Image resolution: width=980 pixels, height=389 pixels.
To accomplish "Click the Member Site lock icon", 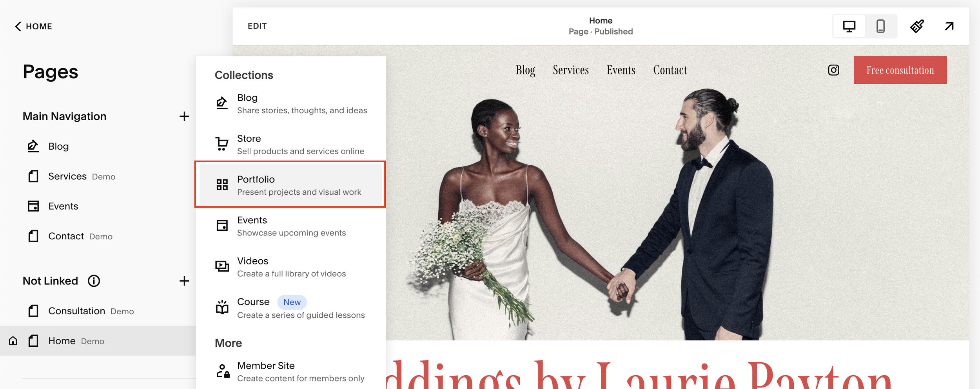I will (223, 371).
